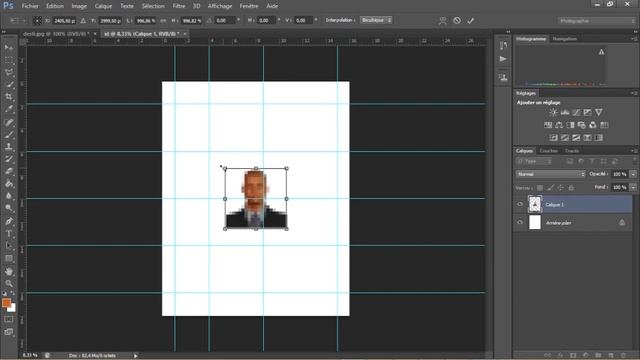Switch to the Tracés tab
Image resolution: width=640 pixels, height=360 pixels.
pos(572,151)
